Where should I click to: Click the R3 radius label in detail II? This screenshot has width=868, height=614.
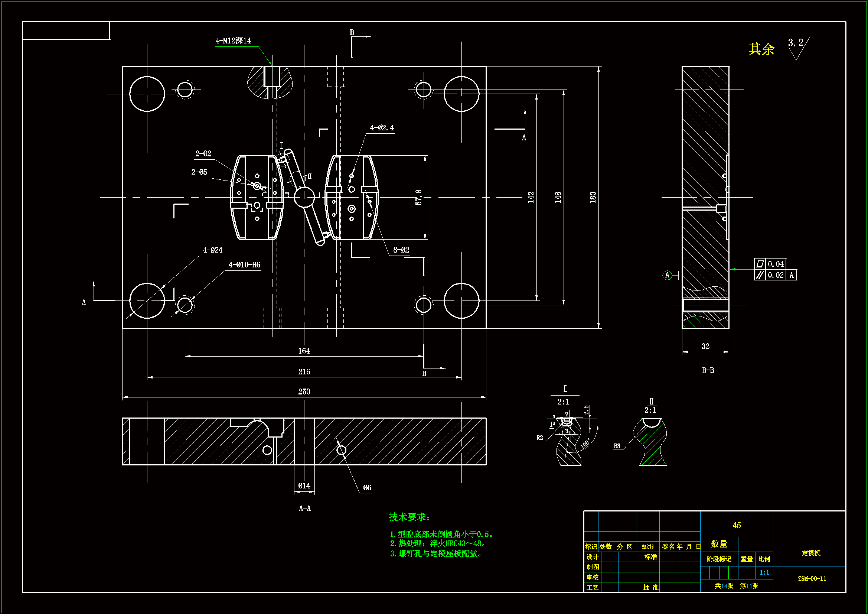coord(617,446)
